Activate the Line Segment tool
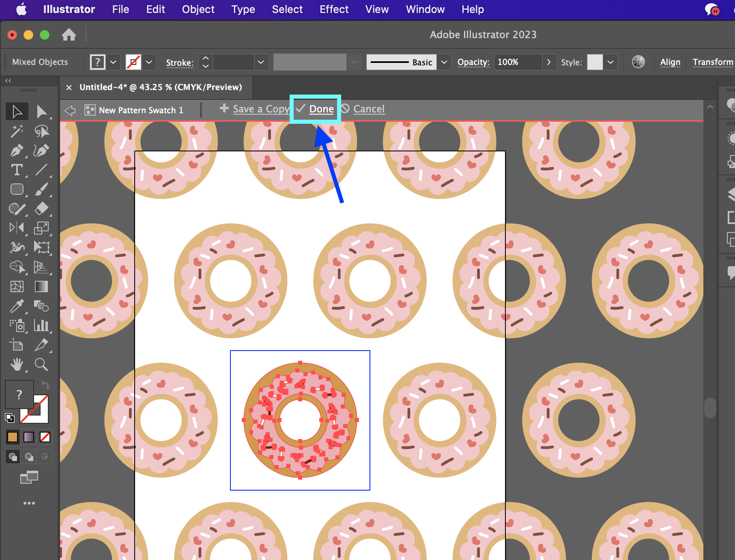The height and width of the screenshot is (560, 735). (x=41, y=170)
